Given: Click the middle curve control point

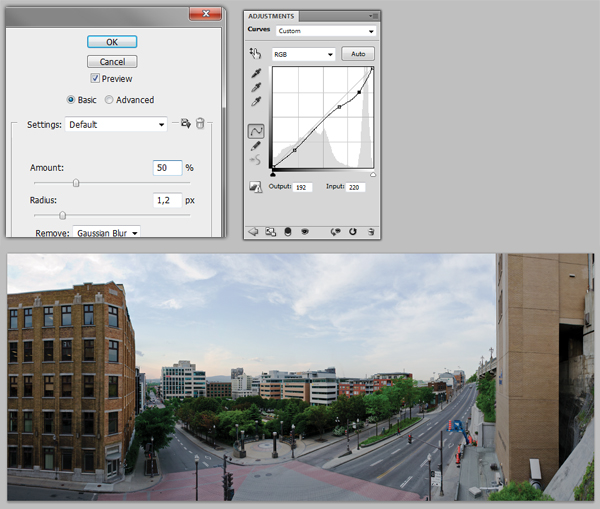Looking at the screenshot, I should tap(339, 107).
